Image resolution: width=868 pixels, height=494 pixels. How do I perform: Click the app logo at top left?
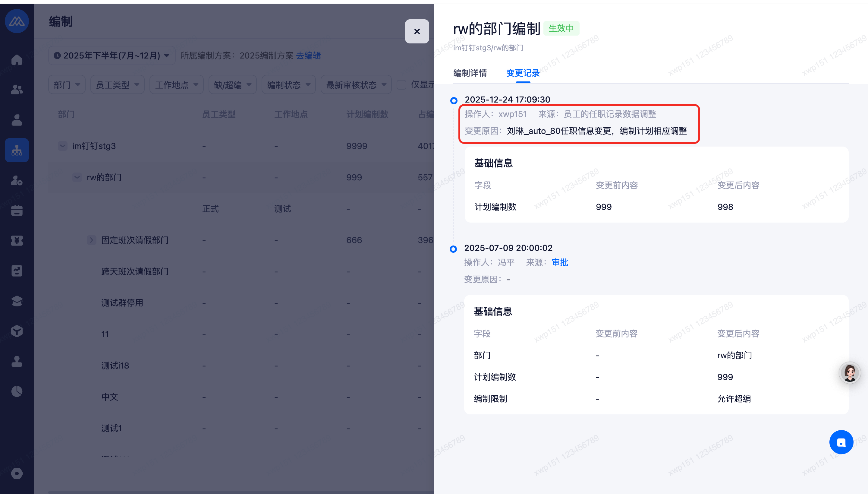[17, 21]
